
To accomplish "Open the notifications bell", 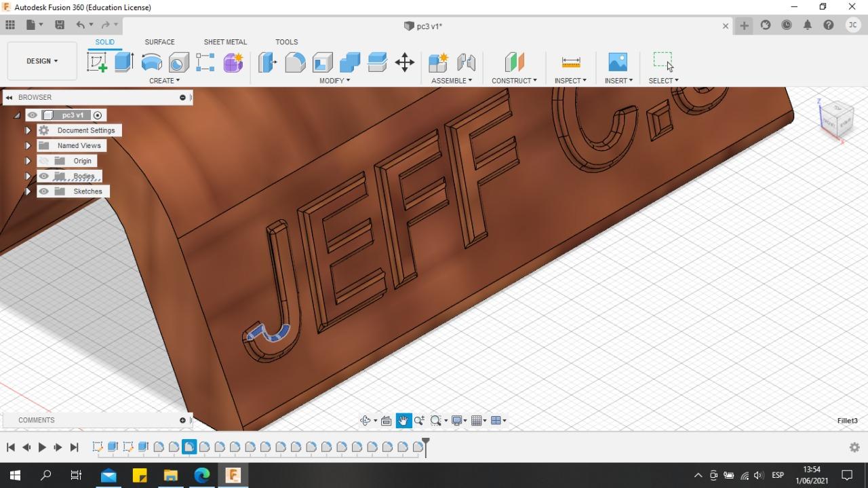I will click(x=808, y=25).
